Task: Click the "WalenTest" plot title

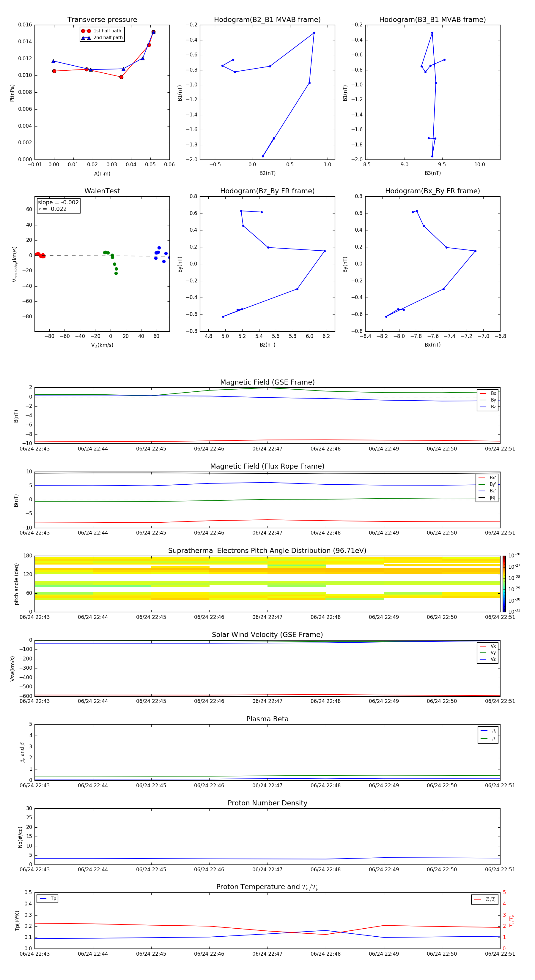Action: (102, 191)
